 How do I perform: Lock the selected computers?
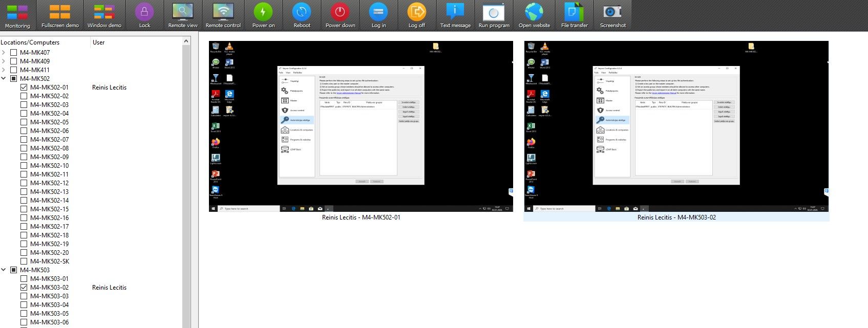(144, 15)
